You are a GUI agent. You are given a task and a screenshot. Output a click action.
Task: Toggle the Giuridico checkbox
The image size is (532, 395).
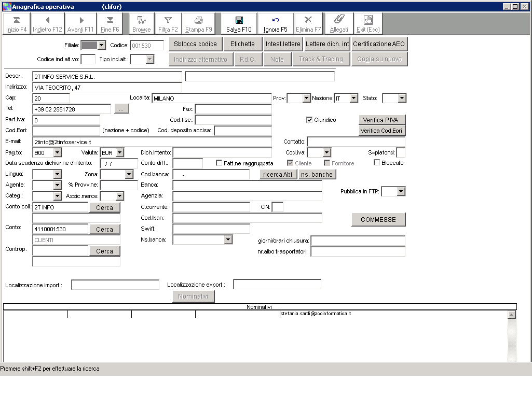click(x=310, y=120)
